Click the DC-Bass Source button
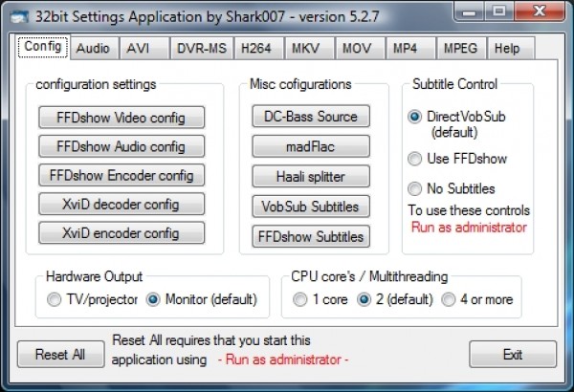574x392 pixels. pyautogui.click(x=310, y=117)
